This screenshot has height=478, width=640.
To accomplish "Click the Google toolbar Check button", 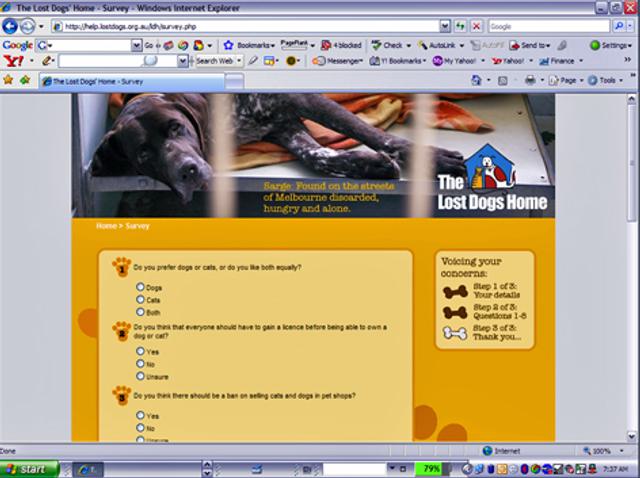I will pos(388,45).
